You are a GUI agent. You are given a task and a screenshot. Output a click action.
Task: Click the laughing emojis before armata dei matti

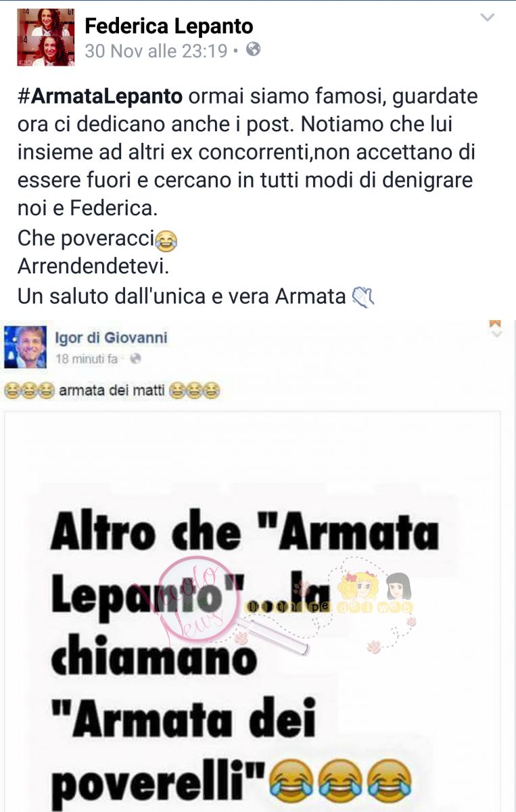29,390
